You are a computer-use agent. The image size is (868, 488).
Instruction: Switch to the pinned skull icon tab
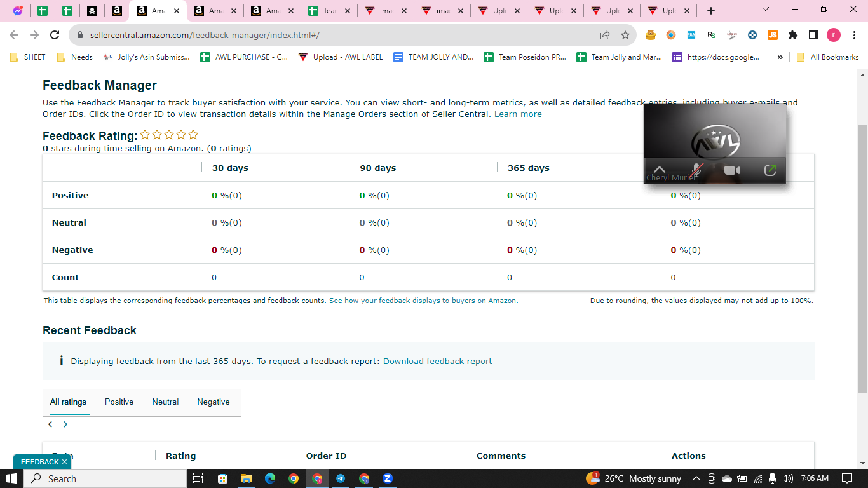click(x=92, y=11)
